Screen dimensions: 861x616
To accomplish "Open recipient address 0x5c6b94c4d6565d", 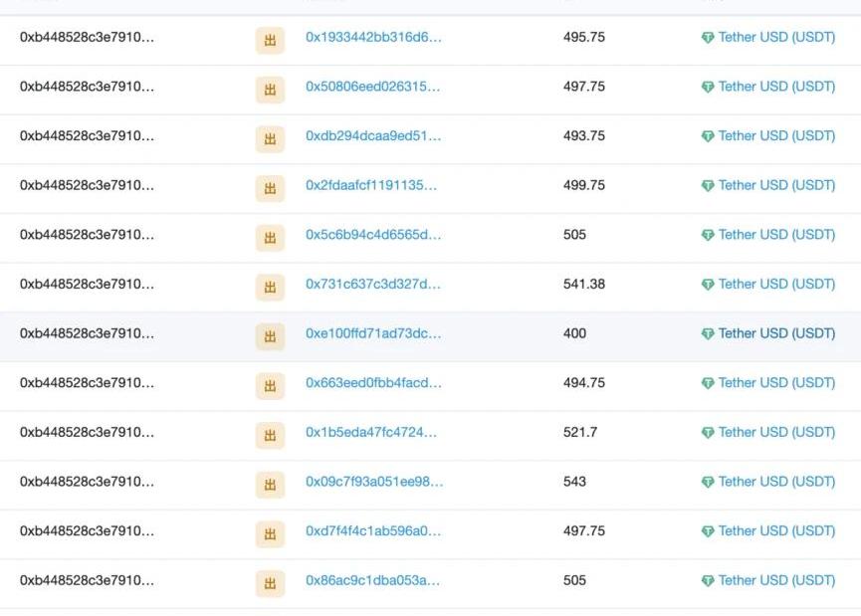I will pyautogui.click(x=372, y=235).
